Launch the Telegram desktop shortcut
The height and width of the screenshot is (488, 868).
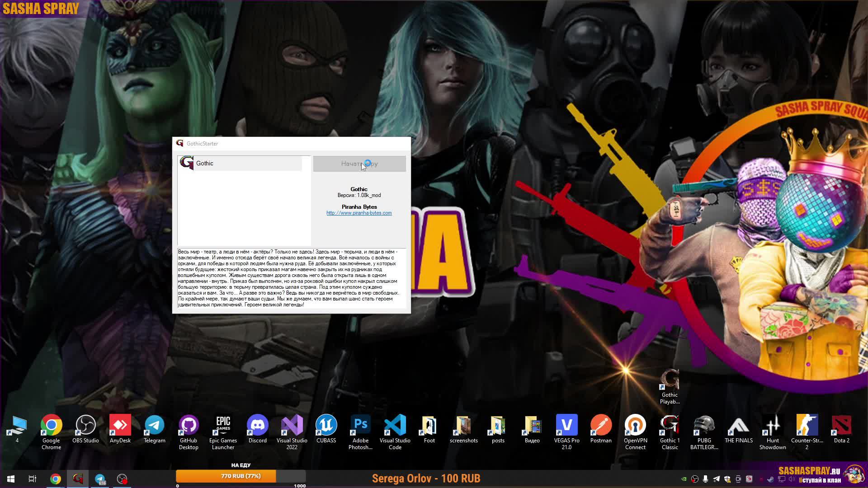[154, 426]
